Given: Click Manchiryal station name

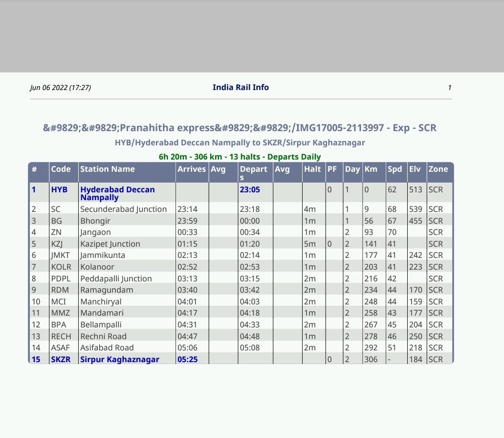Looking at the screenshot, I should (101, 301).
